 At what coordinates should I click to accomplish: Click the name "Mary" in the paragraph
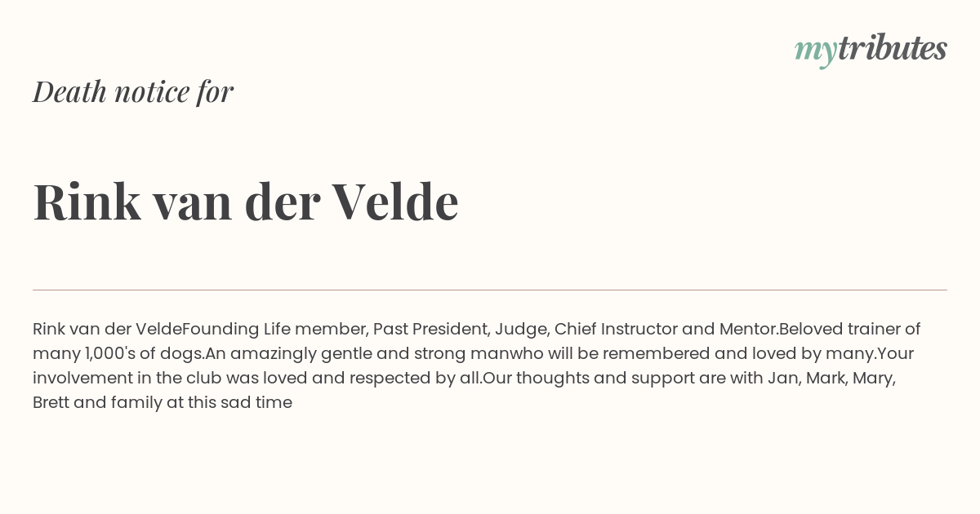(x=872, y=379)
